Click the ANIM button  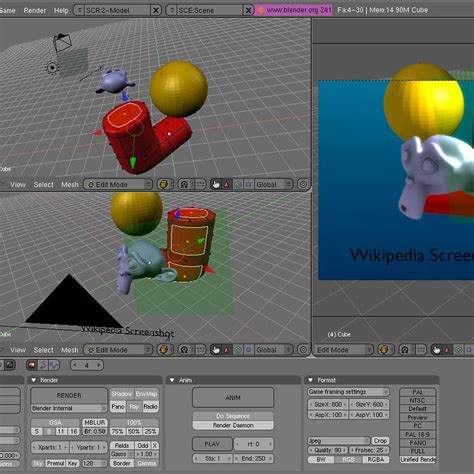233,397
